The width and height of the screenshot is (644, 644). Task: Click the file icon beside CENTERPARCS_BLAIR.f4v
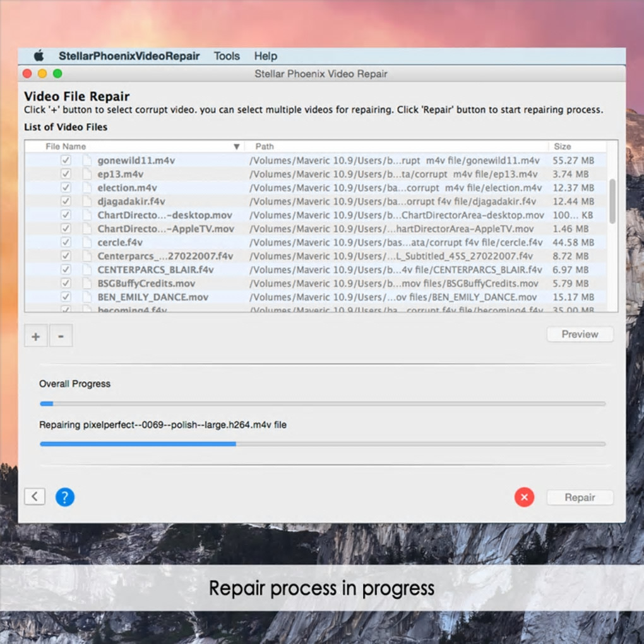tap(86, 270)
